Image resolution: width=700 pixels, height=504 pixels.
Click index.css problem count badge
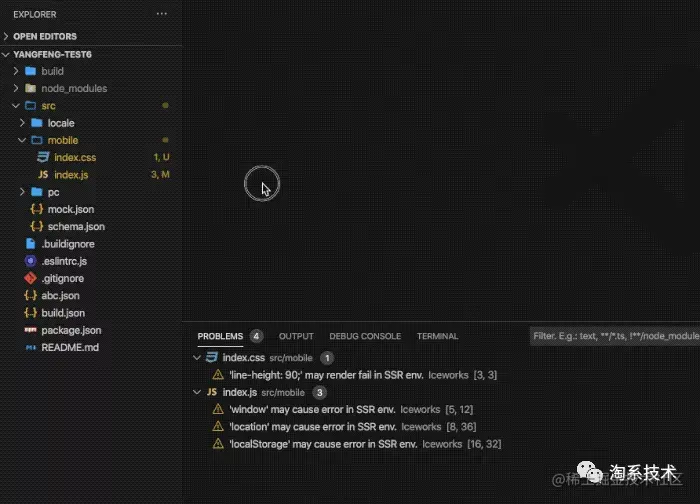coord(327,358)
